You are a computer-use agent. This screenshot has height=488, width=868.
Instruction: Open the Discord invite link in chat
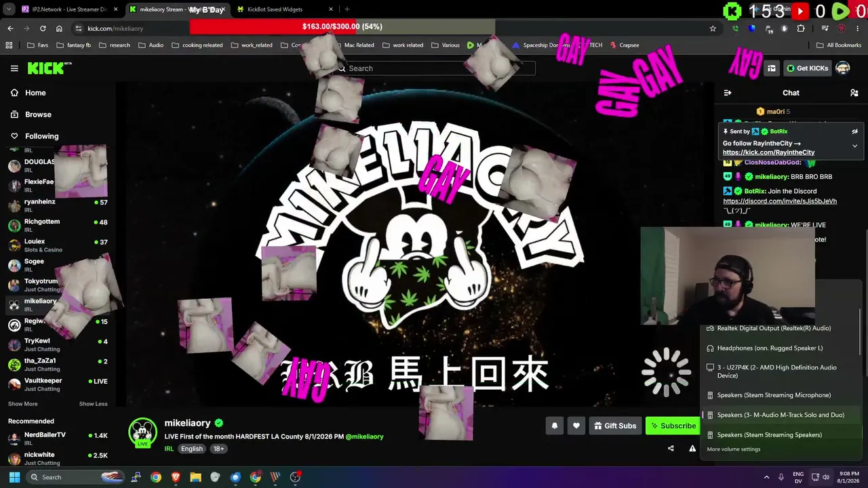[780, 201]
